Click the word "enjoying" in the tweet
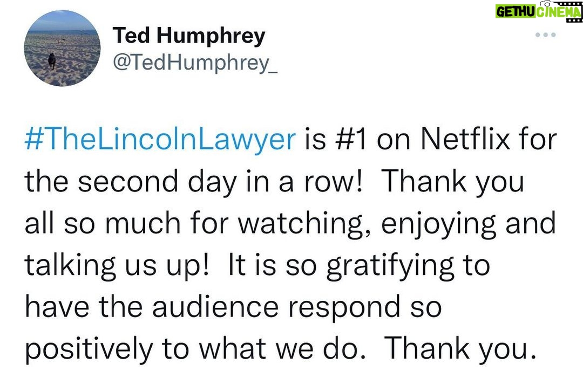 pos(439,224)
